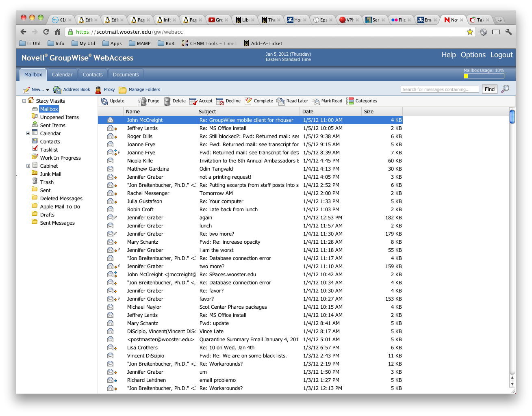Expand the Calendar folder tree
The height and width of the screenshot is (416, 532).
tap(28, 133)
